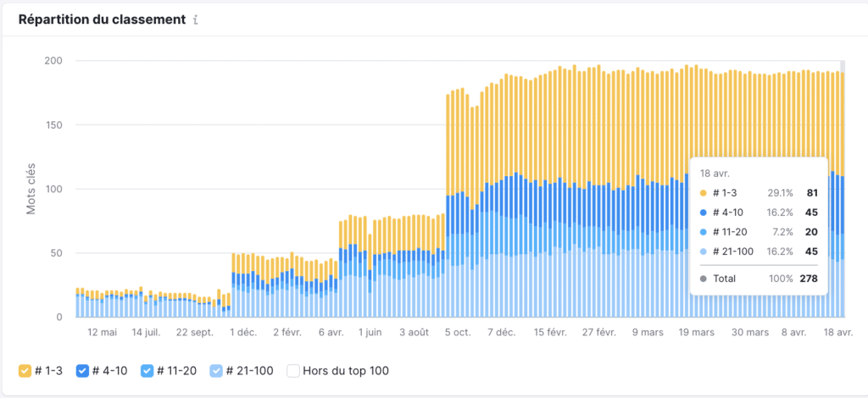Screen dimensions: 868x398
Task: Click the Répartition du classement title
Action: click(102, 19)
